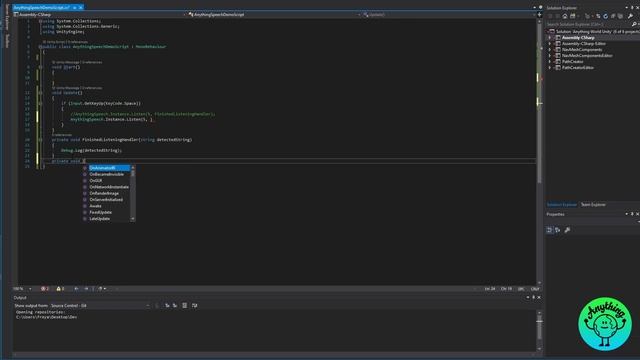Open the AnythingSpeechDemoScript class dropdown above editor
640x360 pixels.
(x=274, y=15)
